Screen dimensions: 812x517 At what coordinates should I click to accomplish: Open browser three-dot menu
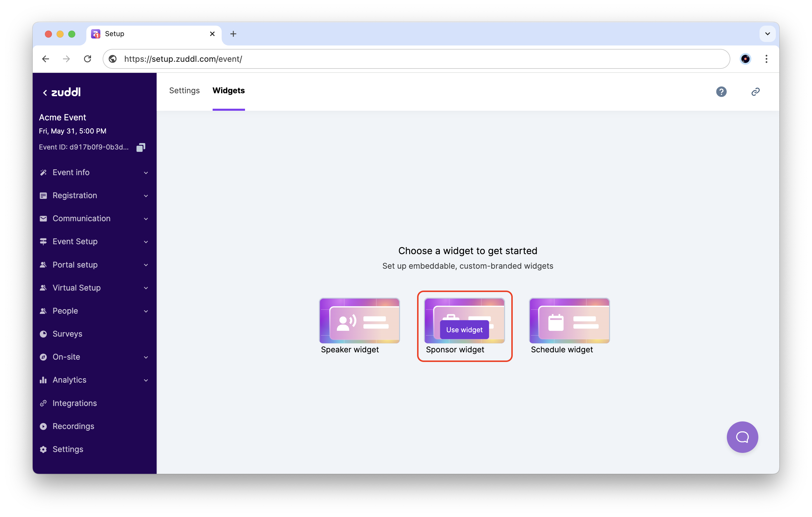766,59
